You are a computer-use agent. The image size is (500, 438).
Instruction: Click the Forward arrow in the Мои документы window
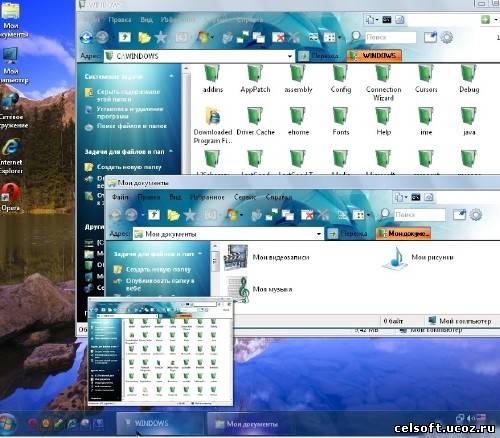[x=131, y=215]
